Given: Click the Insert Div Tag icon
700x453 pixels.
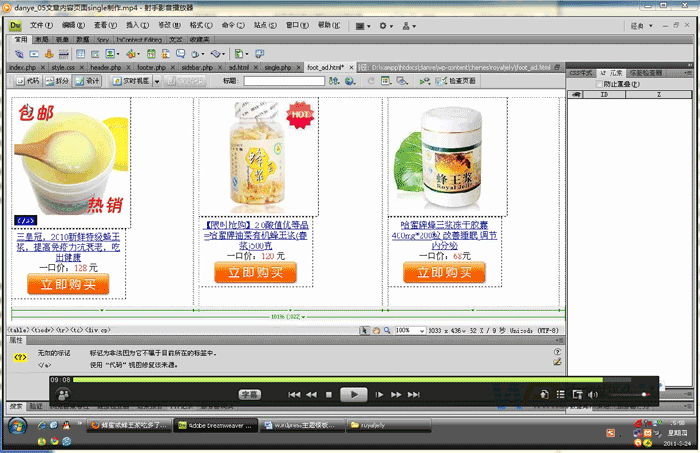Looking at the screenshot, I should pyautogui.click(x=95, y=54).
